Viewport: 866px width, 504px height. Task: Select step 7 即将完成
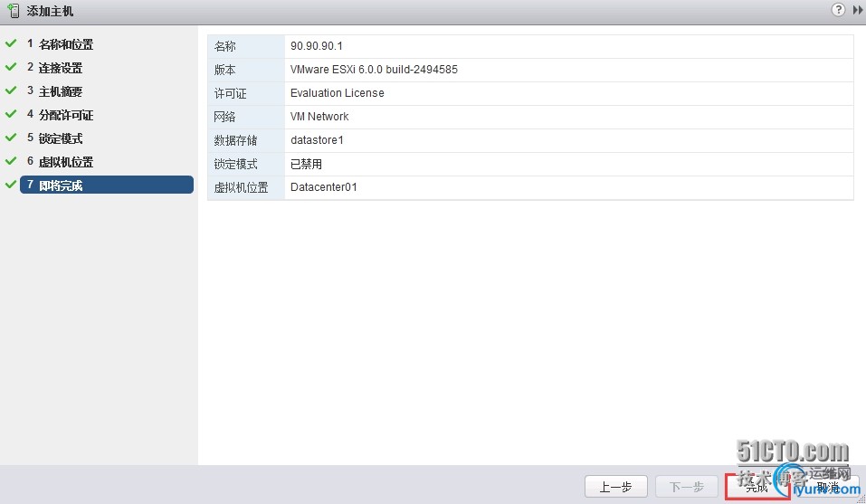(107, 185)
